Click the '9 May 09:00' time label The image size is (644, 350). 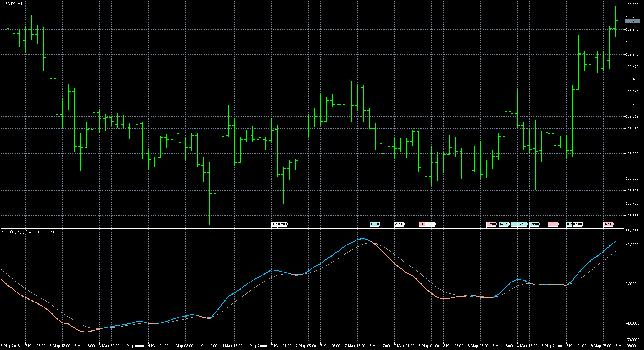[626, 346]
